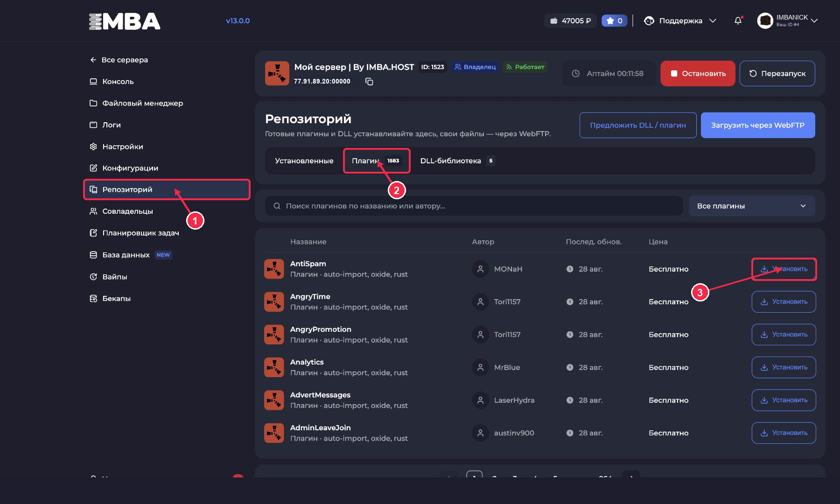
Task: Install the AdvertMessages plugin
Action: [x=784, y=400]
